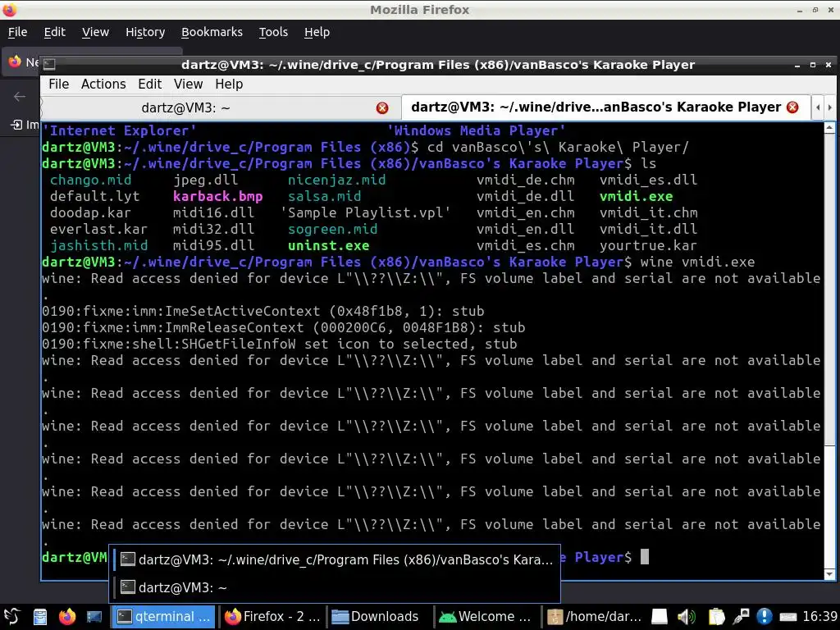Click the blue exclamation notification tray icon
This screenshot has width=840, height=630.
[x=764, y=617]
